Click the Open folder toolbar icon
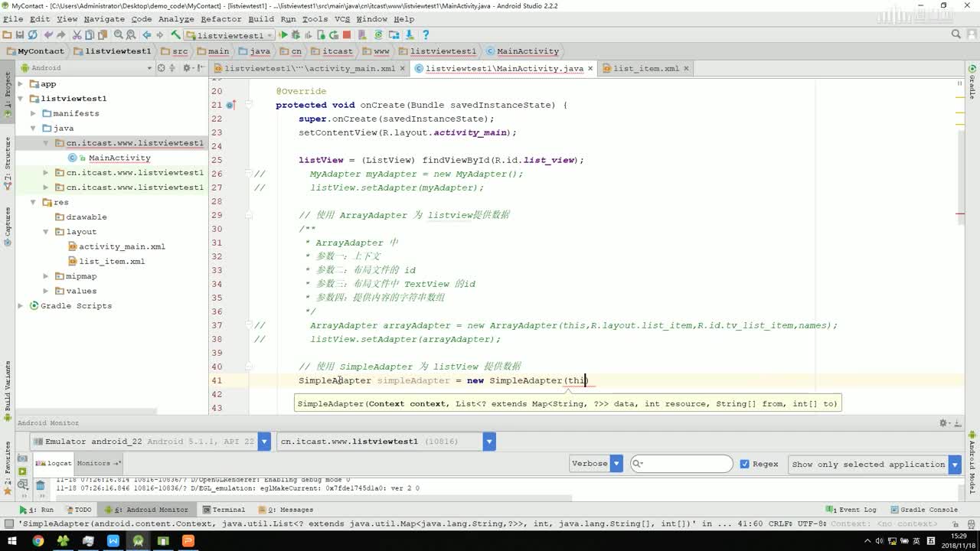Image resolution: width=980 pixels, height=551 pixels. pos(7,34)
